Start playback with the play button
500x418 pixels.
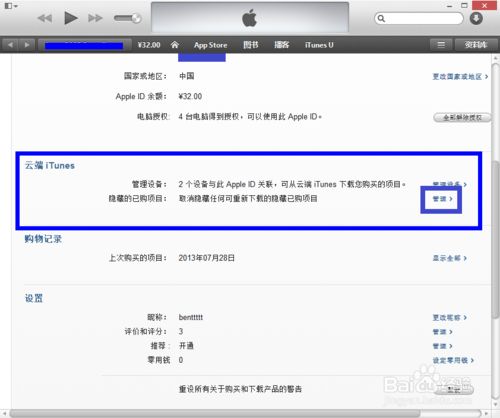point(71,18)
